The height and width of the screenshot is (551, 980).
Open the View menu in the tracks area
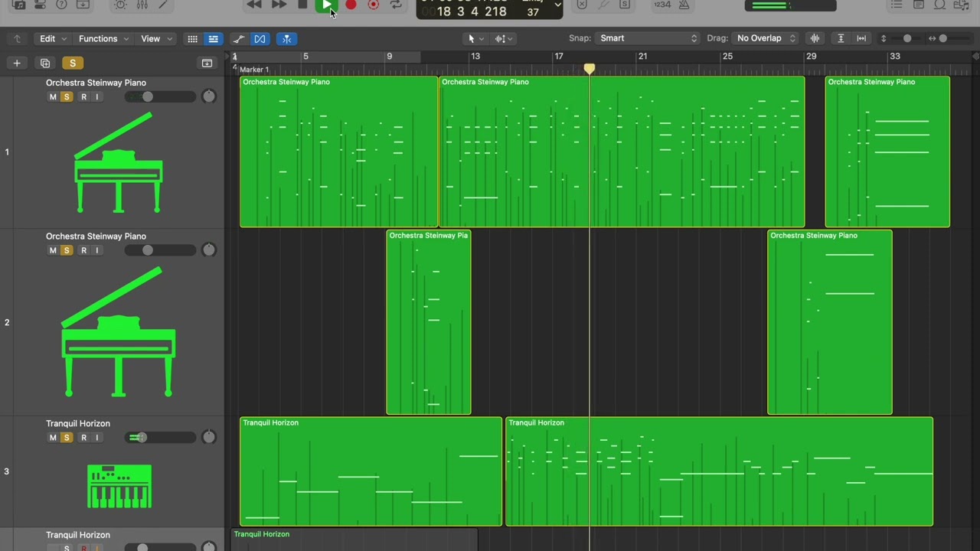[x=156, y=38]
